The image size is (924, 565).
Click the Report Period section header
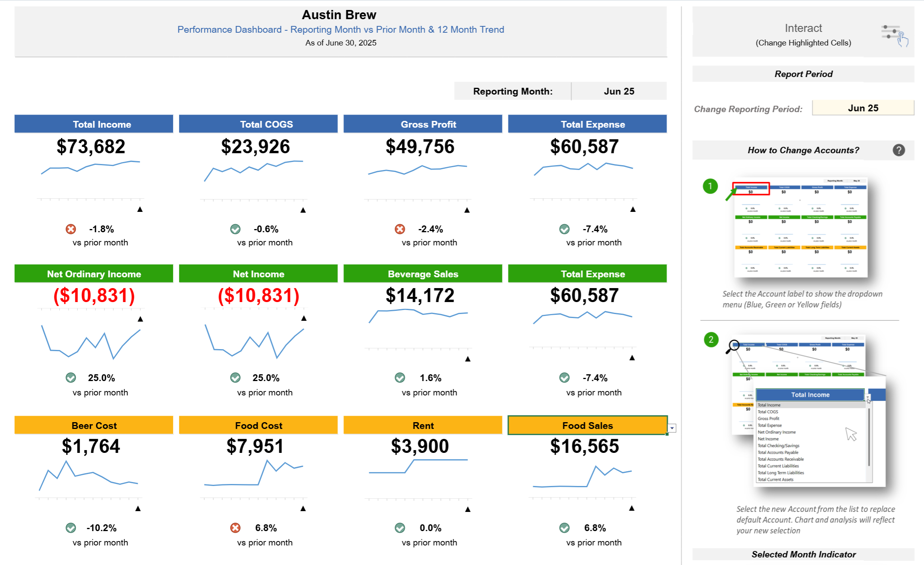[803, 74]
